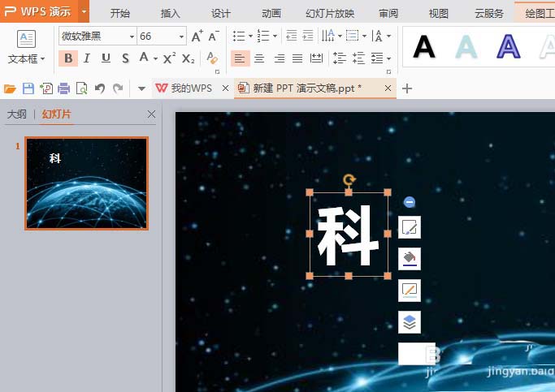Toggle text Shadow (S) button
This screenshot has width=555, height=392.
(125, 58)
